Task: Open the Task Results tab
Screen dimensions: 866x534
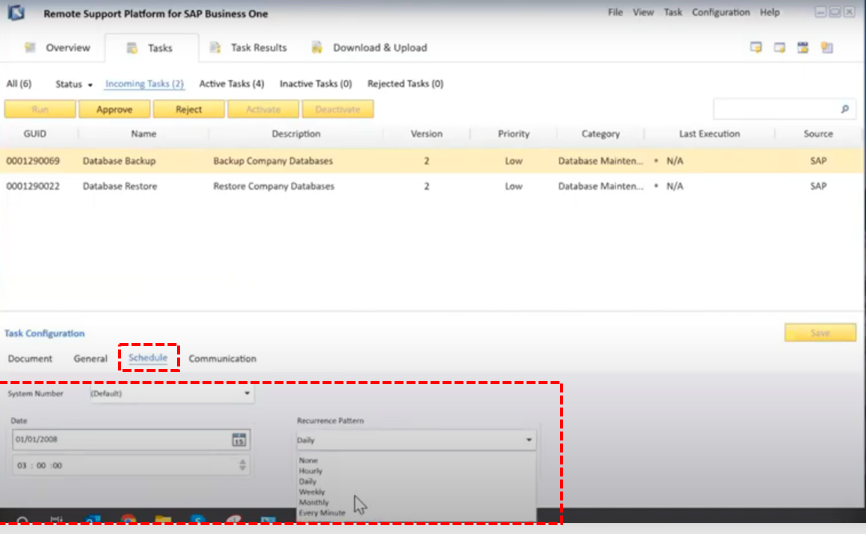Action: [249, 48]
